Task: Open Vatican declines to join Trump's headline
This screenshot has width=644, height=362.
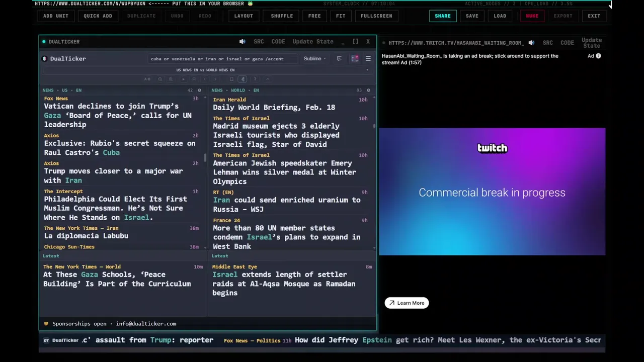Action: pyautogui.click(x=118, y=115)
